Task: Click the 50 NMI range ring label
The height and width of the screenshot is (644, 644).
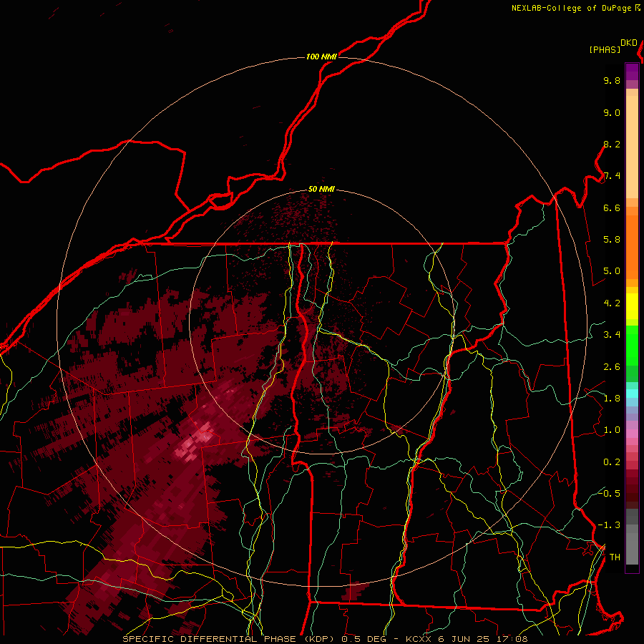Action: [321, 190]
